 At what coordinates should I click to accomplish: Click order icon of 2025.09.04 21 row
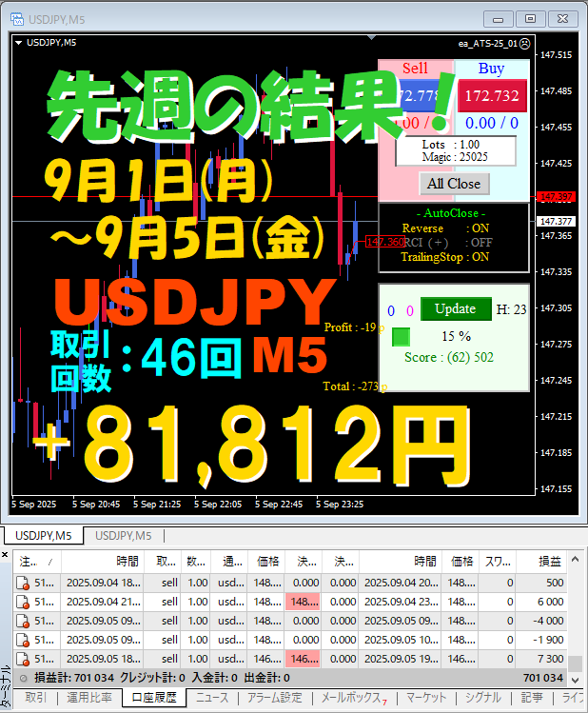23,602
